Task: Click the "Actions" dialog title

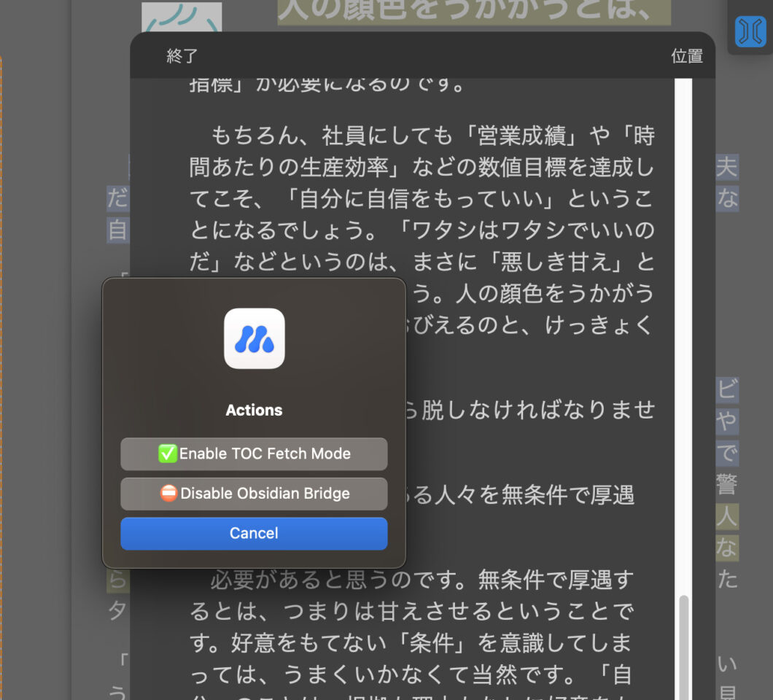Action: coord(254,411)
